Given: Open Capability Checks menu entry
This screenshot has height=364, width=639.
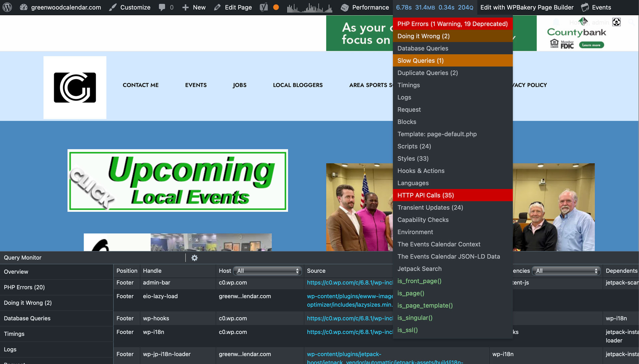Looking at the screenshot, I should (x=453, y=220).
